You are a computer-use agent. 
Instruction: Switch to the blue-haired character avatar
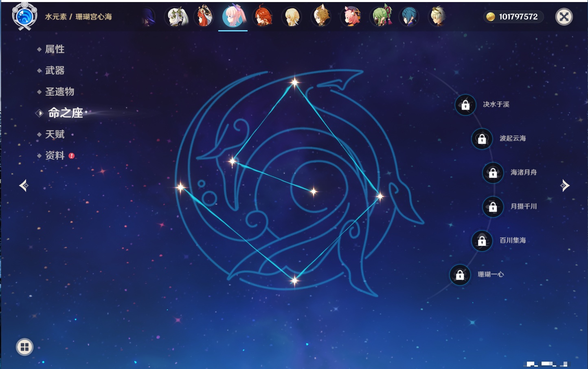click(409, 17)
